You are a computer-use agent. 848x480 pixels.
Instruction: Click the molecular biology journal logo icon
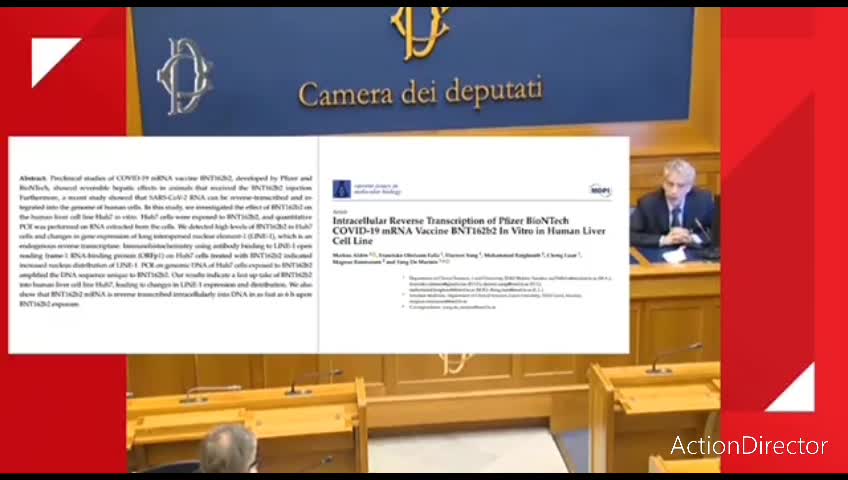pos(341,189)
